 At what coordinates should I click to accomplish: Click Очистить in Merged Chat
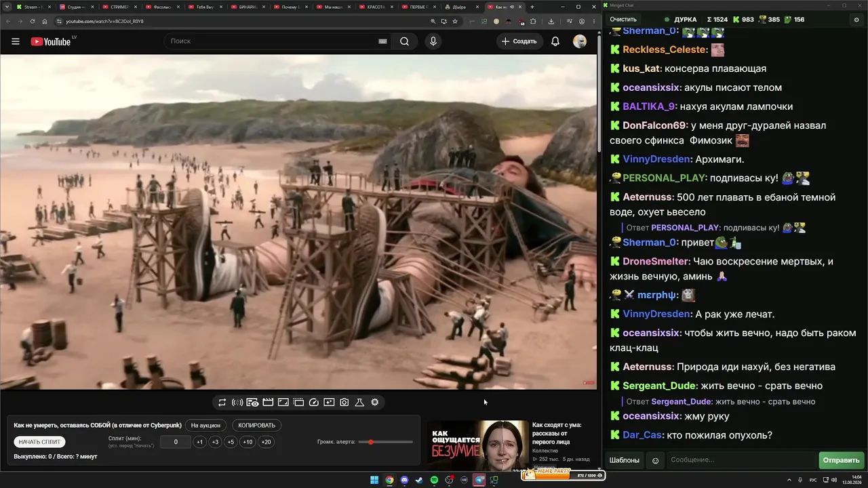point(623,20)
